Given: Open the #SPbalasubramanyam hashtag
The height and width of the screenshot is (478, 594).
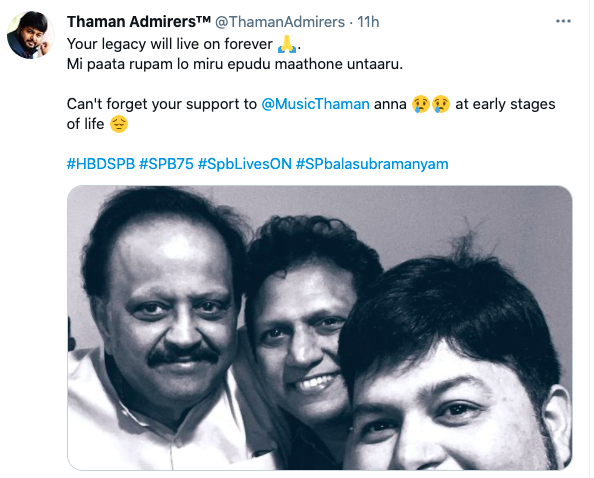Looking at the screenshot, I should tap(372, 164).
